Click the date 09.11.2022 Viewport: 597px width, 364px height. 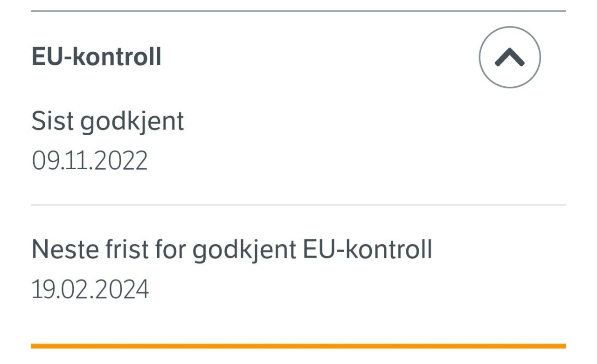tap(90, 161)
